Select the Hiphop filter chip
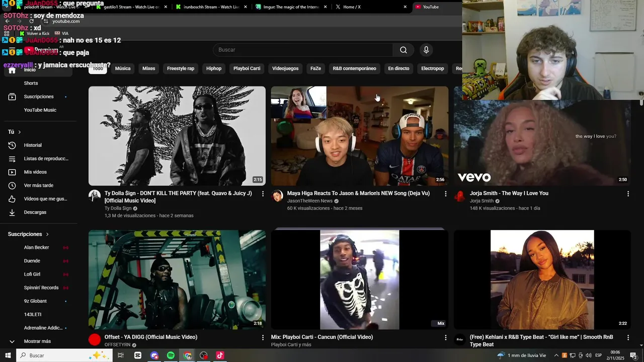 pos(214,68)
